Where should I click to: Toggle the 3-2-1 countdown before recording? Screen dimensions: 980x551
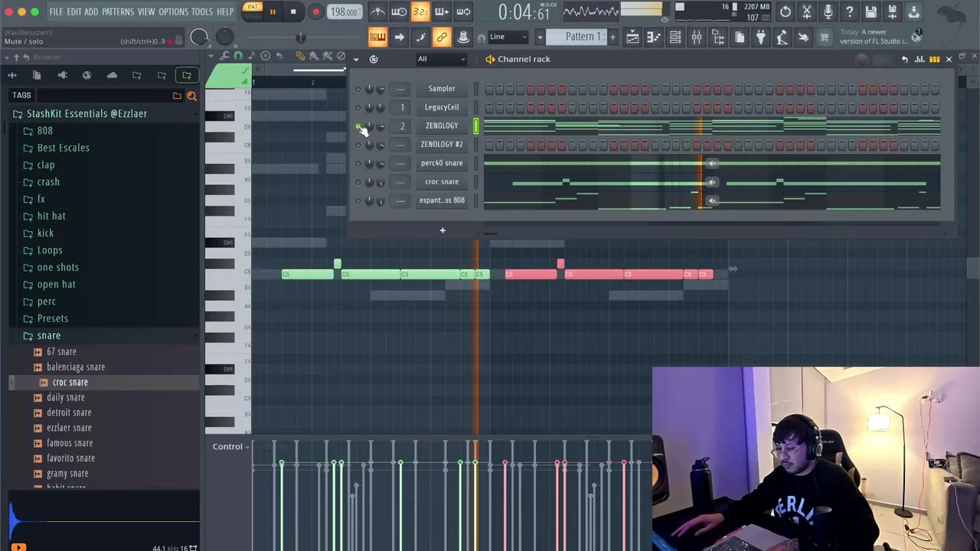pyautogui.click(x=420, y=11)
